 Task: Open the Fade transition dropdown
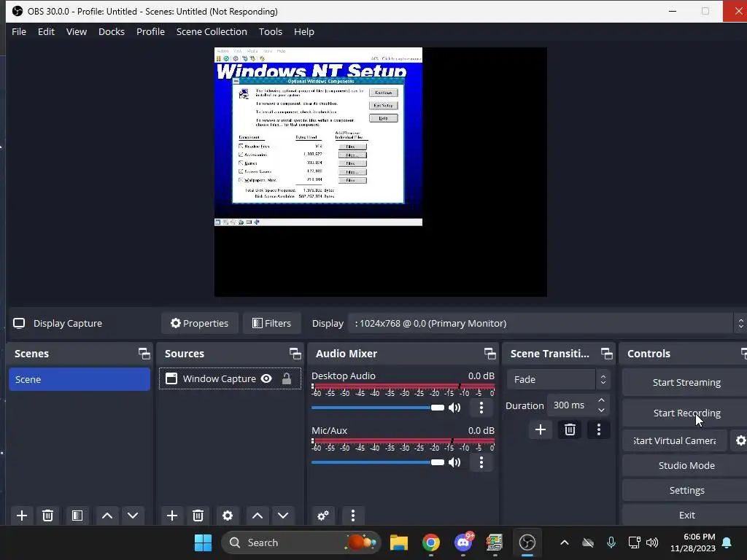click(558, 379)
